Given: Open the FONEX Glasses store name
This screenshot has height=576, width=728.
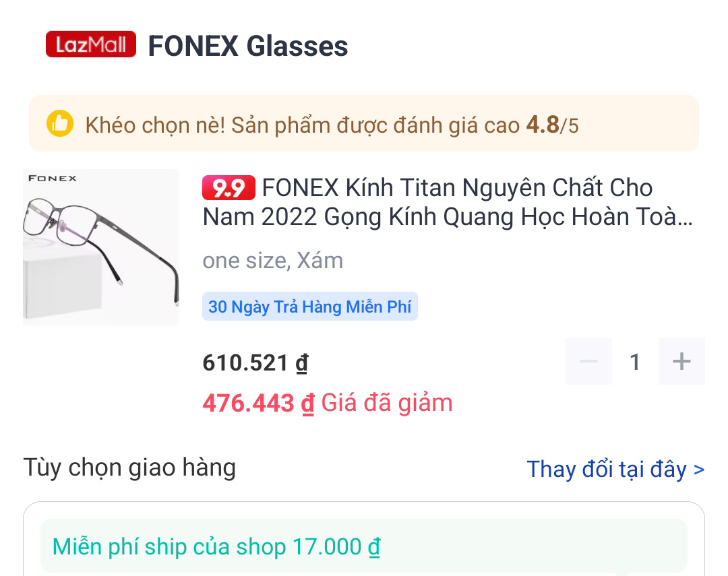Looking at the screenshot, I should pos(248,46).
